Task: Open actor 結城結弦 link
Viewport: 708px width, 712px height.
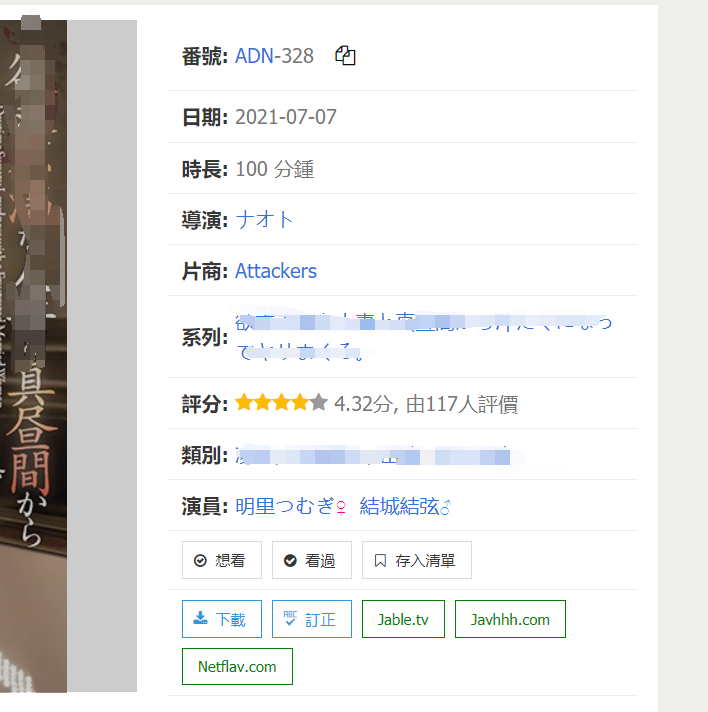Action: click(405, 506)
